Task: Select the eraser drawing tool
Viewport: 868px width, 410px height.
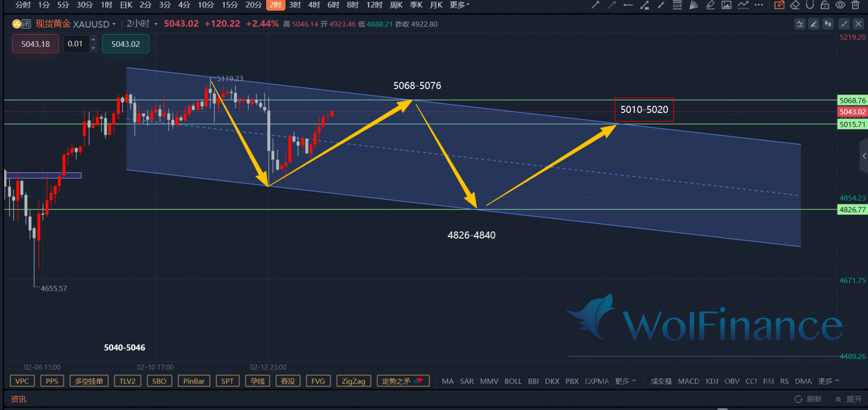Action: tap(795, 5)
